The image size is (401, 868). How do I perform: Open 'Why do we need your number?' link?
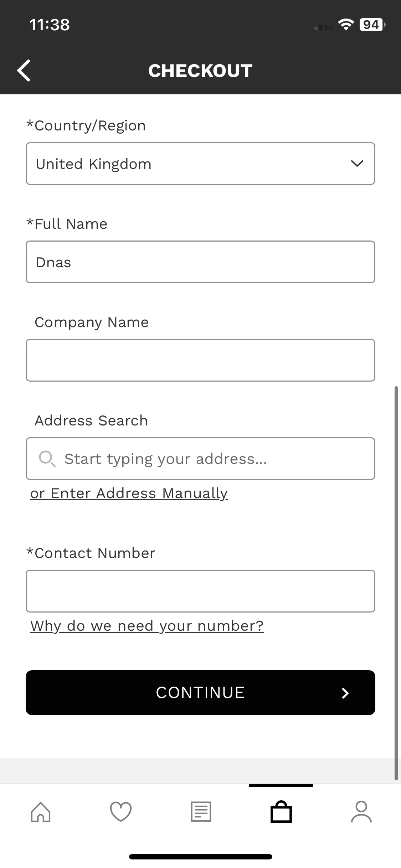coord(147,626)
